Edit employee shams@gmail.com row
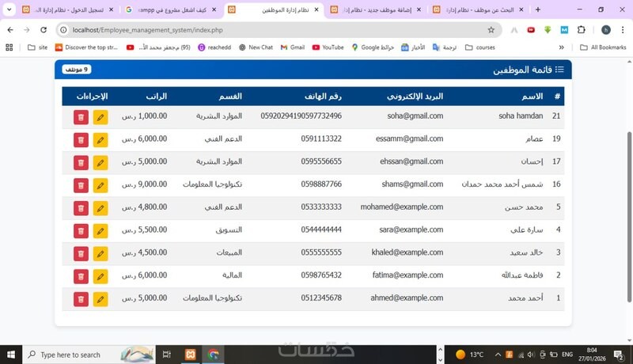This screenshot has width=633, height=364. pos(100,185)
